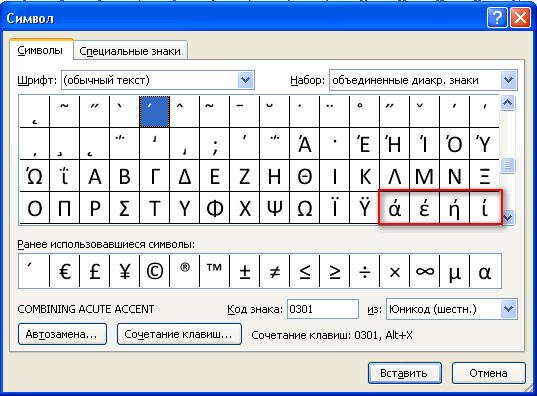The width and height of the screenshot is (537, 396).
Task: Click the Автозамена... button
Action: pos(62,334)
